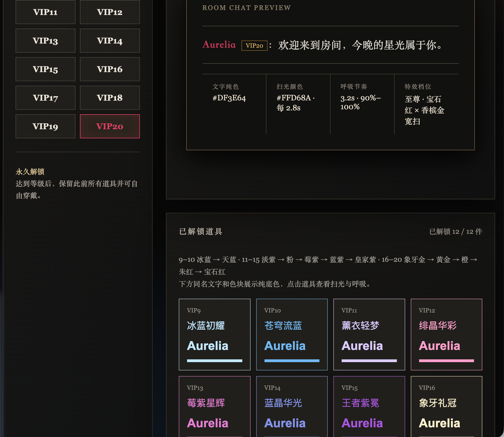
Task: Pick the VIP18 level button
Action: (x=110, y=98)
